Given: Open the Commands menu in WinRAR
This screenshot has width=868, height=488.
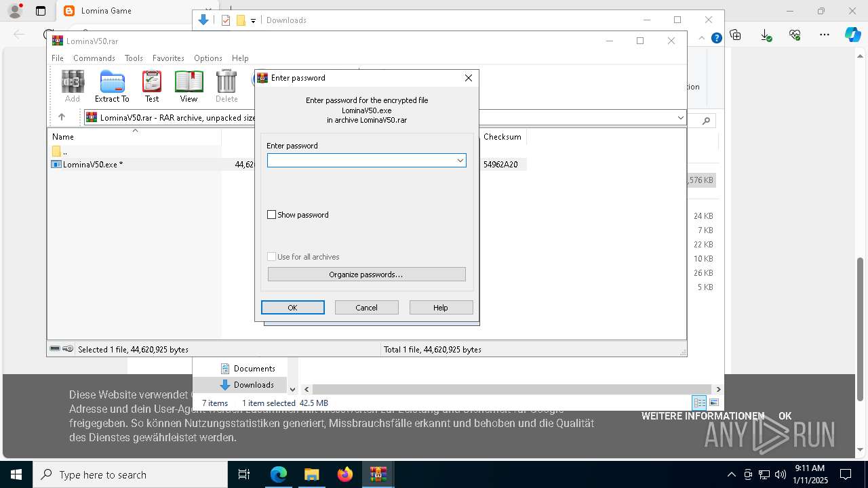Looking at the screenshot, I should pyautogui.click(x=94, y=58).
